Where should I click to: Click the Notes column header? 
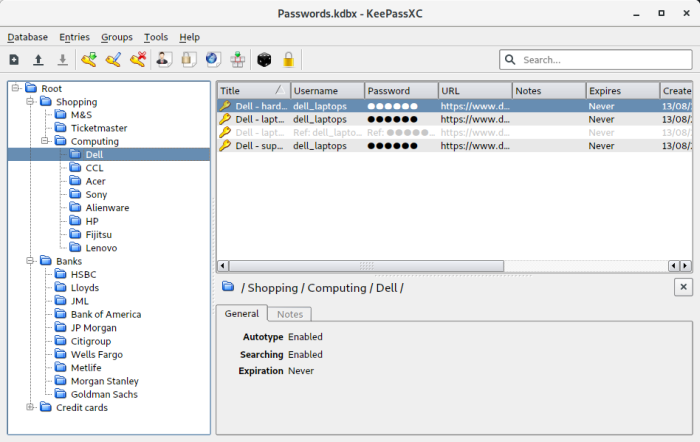549,91
